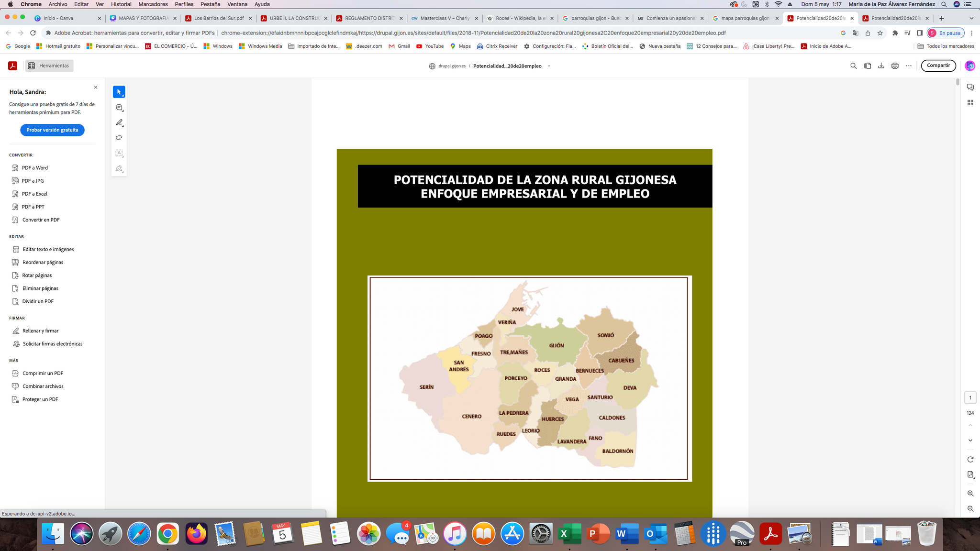Zoom in with the plus magnifier
980x551 pixels.
(970, 494)
